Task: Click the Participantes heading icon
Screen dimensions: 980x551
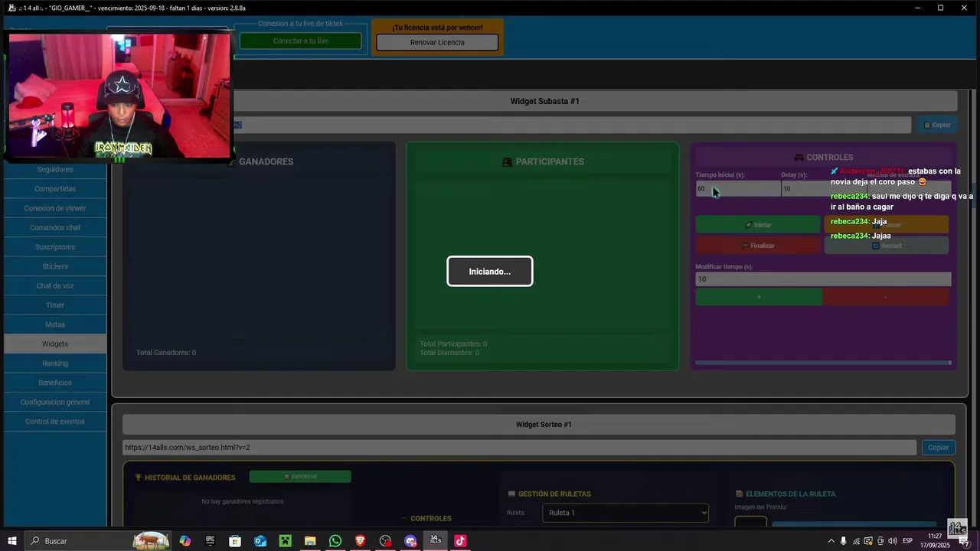Action: (x=507, y=162)
